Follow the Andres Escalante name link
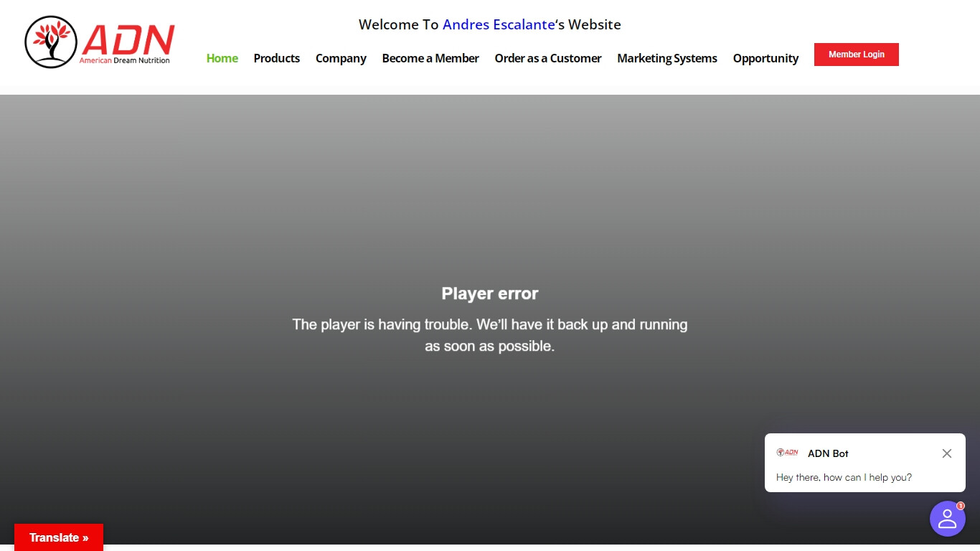The width and height of the screenshot is (980, 551). pos(498,24)
